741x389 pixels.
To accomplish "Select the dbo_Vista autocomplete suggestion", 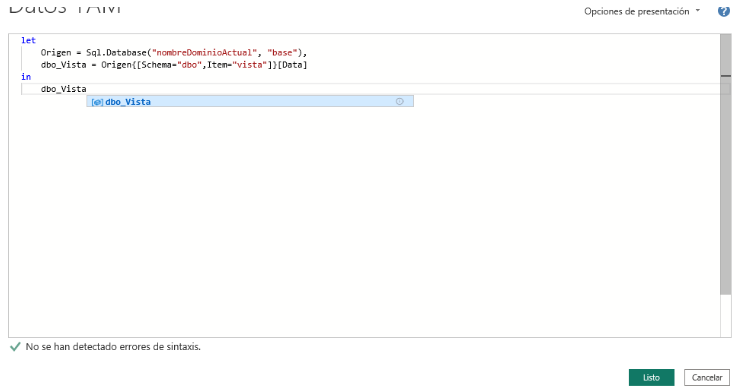I will (x=250, y=101).
